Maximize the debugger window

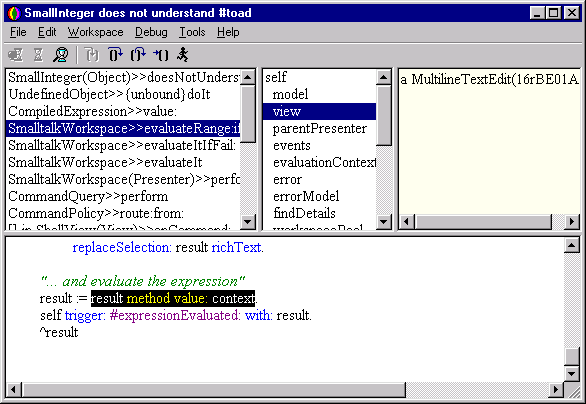553,13
